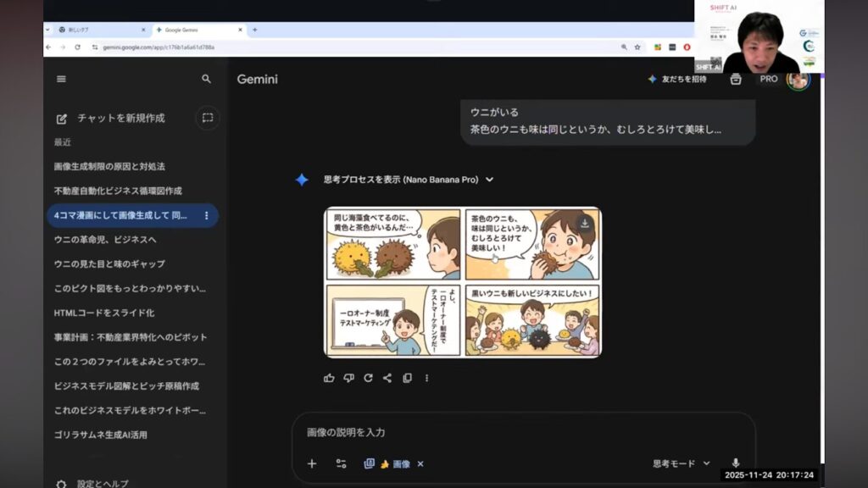Click the microphone voice input icon
The height and width of the screenshot is (488, 868).
(735, 463)
